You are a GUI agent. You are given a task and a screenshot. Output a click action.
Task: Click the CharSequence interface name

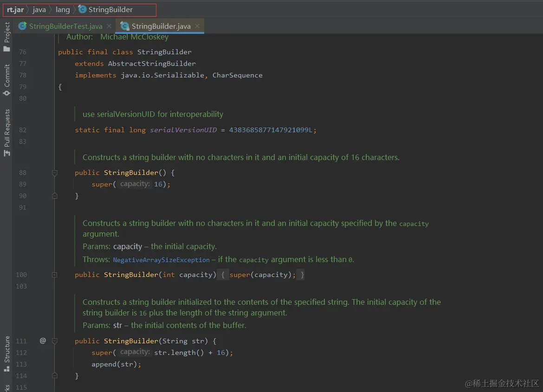(237, 75)
